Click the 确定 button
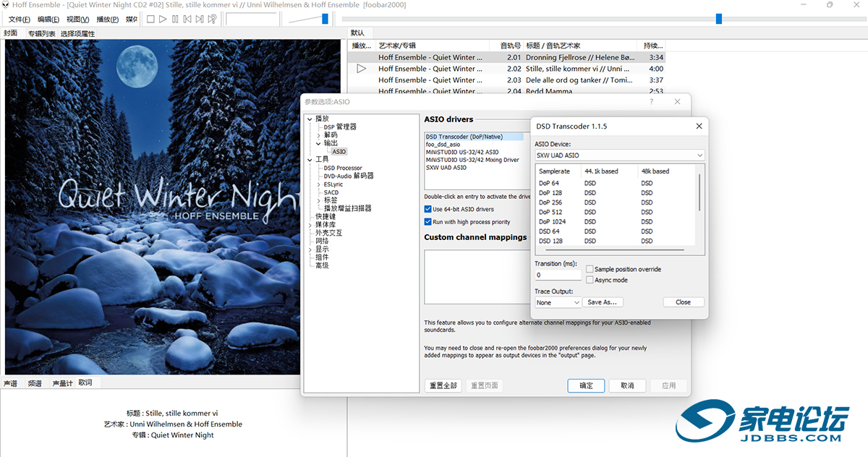The width and height of the screenshot is (868, 457). [586, 385]
